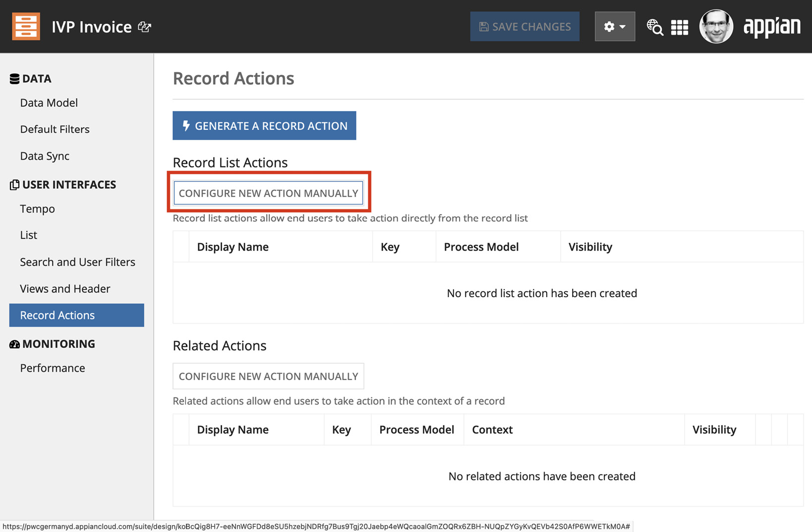Click 'No record list action has been created' text
The height and width of the screenshot is (532, 812).
(542, 293)
